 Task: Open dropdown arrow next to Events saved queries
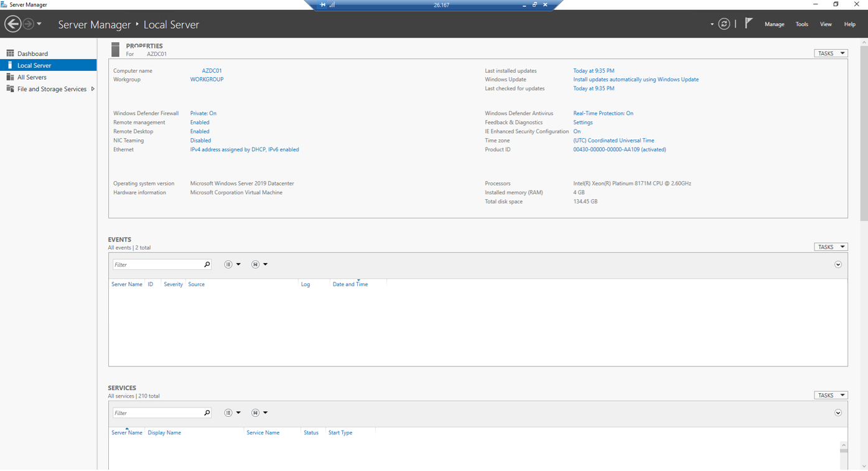point(265,264)
